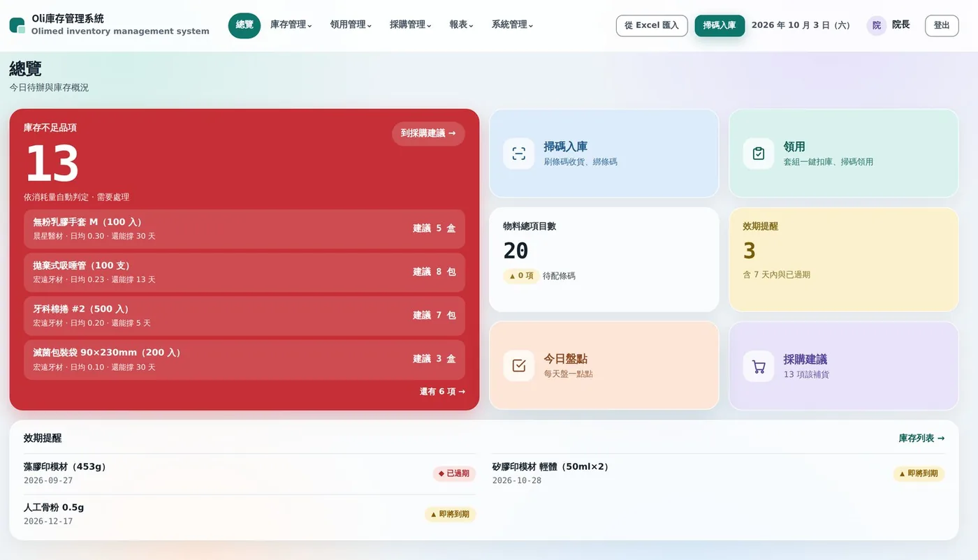Click the date 2026 年 10 月 3 日
Image resolution: width=978 pixels, height=560 pixels.
point(801,25)
